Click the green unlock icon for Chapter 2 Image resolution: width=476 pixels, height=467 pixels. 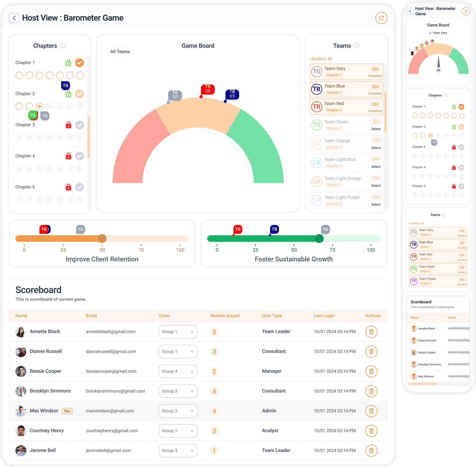point(68,94)
